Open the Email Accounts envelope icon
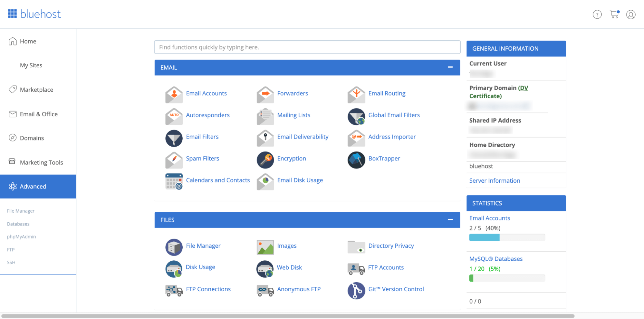The width and height of the screenshot is (644, 319). 174,94
